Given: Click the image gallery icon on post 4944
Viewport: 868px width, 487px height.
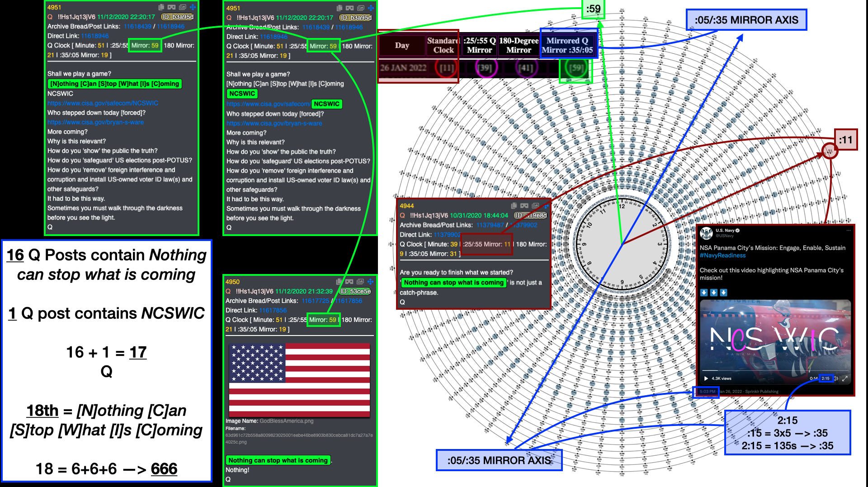Looking at the screenshot, I should click(x=535, y=206).
